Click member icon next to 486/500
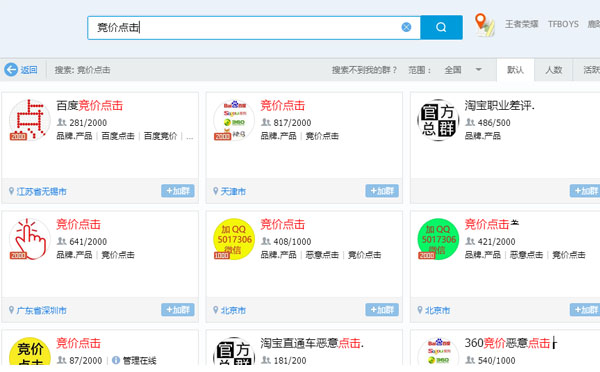The width and height of the screenshot is (600, 372). click(470, 122)
